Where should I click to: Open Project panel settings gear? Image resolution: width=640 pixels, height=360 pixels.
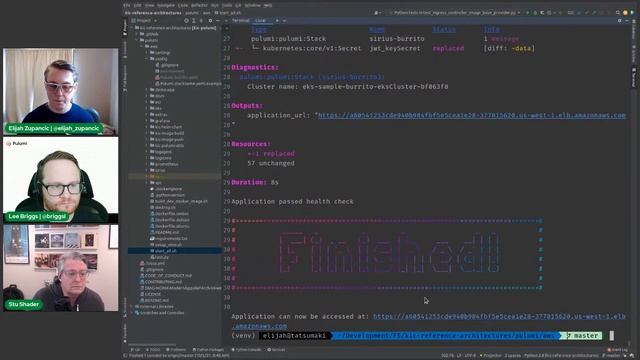coord(210,20)
